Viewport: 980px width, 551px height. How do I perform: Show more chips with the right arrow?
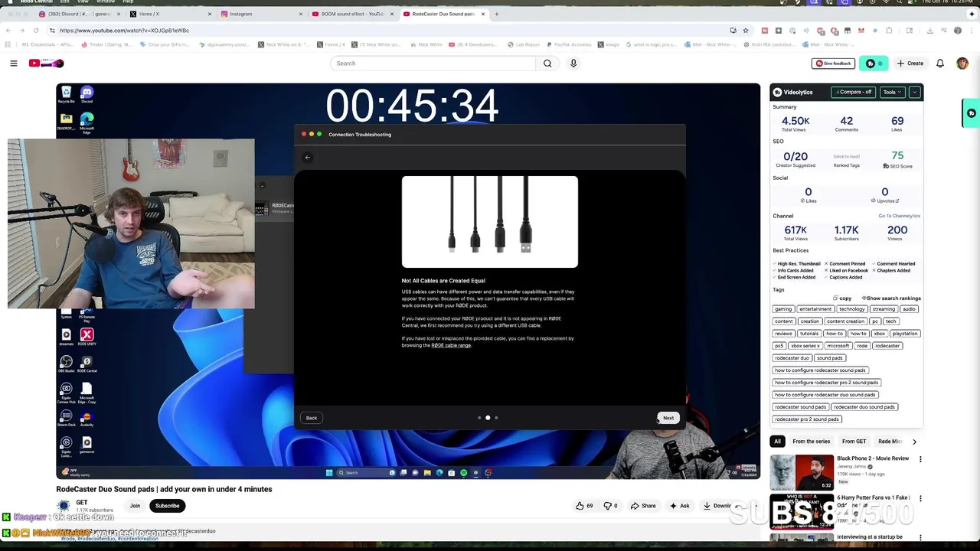[x=914, y=441]
